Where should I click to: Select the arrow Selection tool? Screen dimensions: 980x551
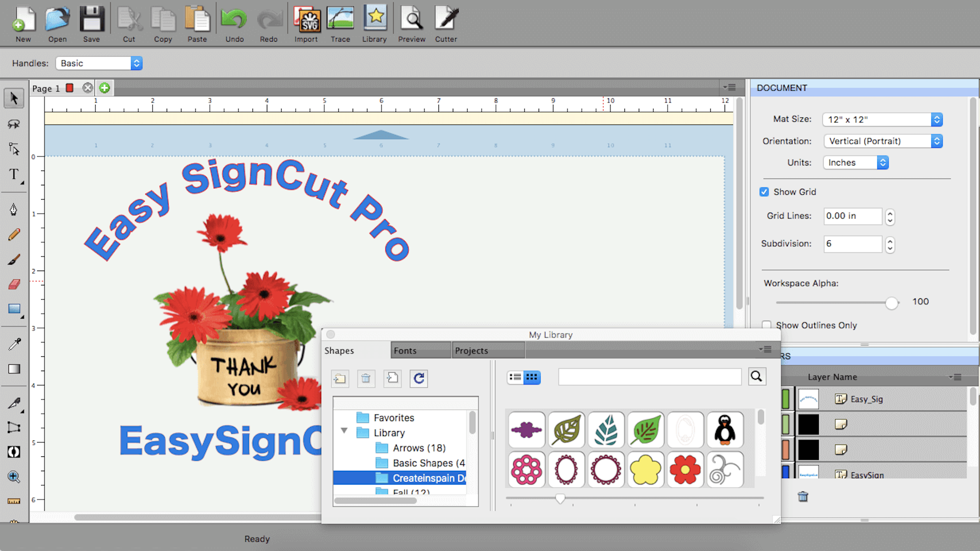[x=14, y=98]
